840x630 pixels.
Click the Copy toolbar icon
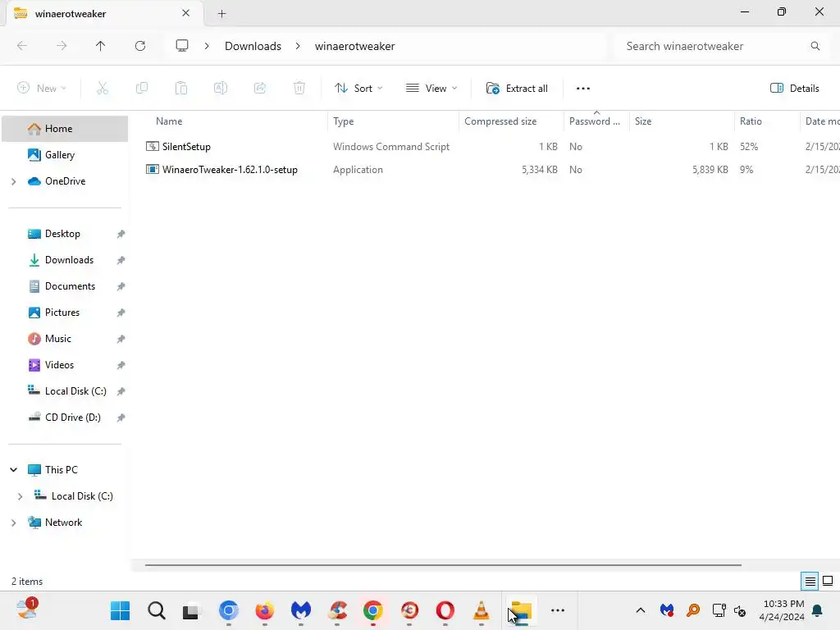point(142,89)
